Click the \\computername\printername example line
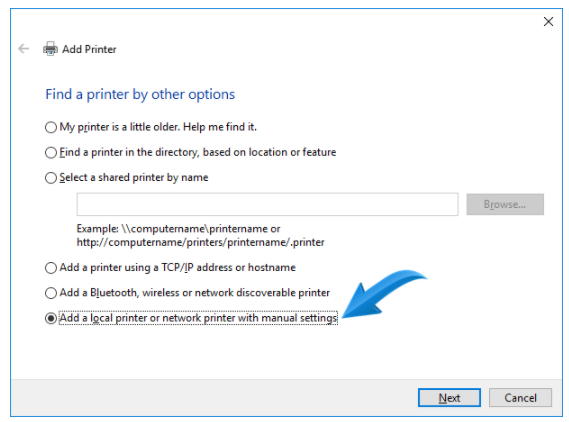This screenshot has height=422, width=569. 178,229
